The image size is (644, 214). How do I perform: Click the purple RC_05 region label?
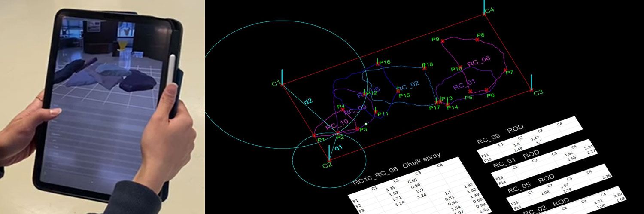[x=368, y=93]
